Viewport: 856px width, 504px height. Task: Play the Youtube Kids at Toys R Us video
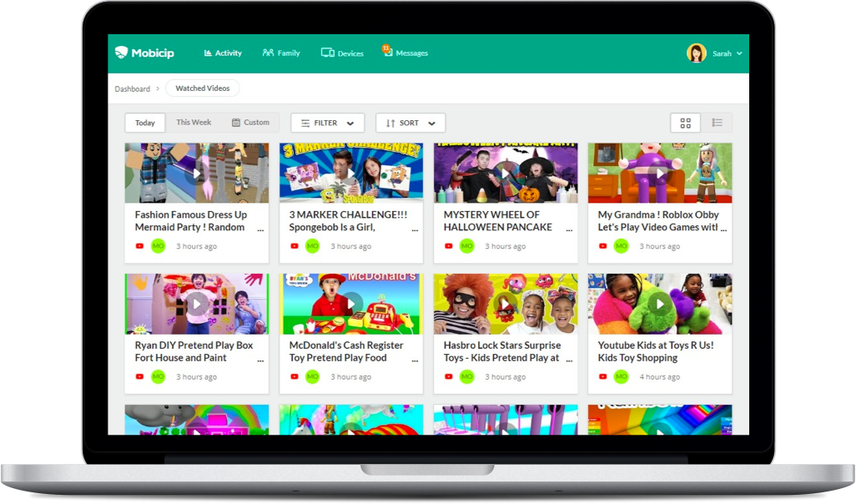pyautogui.click(x=660, y=304)
